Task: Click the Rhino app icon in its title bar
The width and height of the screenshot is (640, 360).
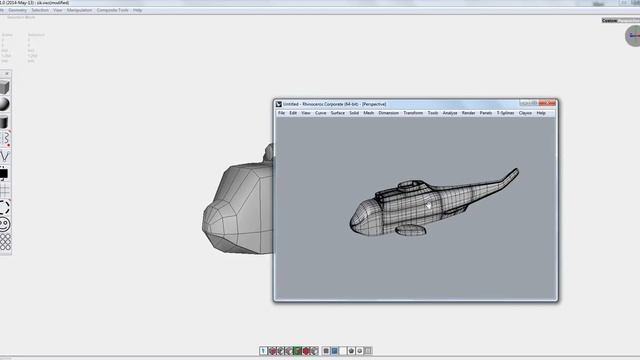Action: click(x=279, y=104)
